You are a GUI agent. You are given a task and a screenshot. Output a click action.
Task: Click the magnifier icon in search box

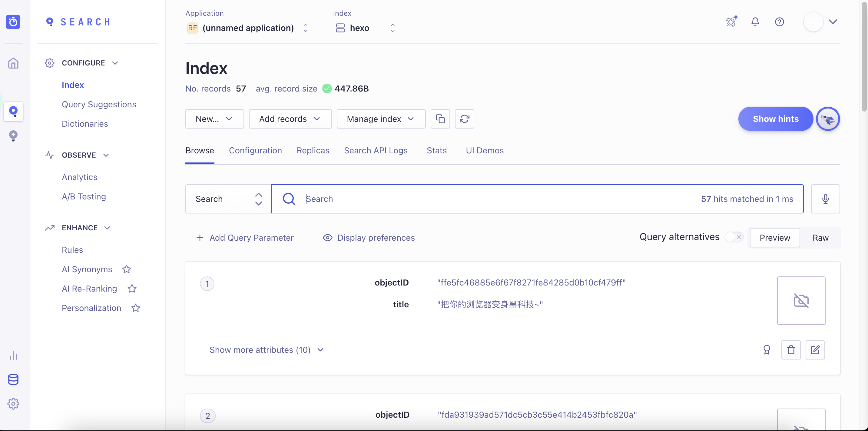pyautogui.click(x=289, y=199)
